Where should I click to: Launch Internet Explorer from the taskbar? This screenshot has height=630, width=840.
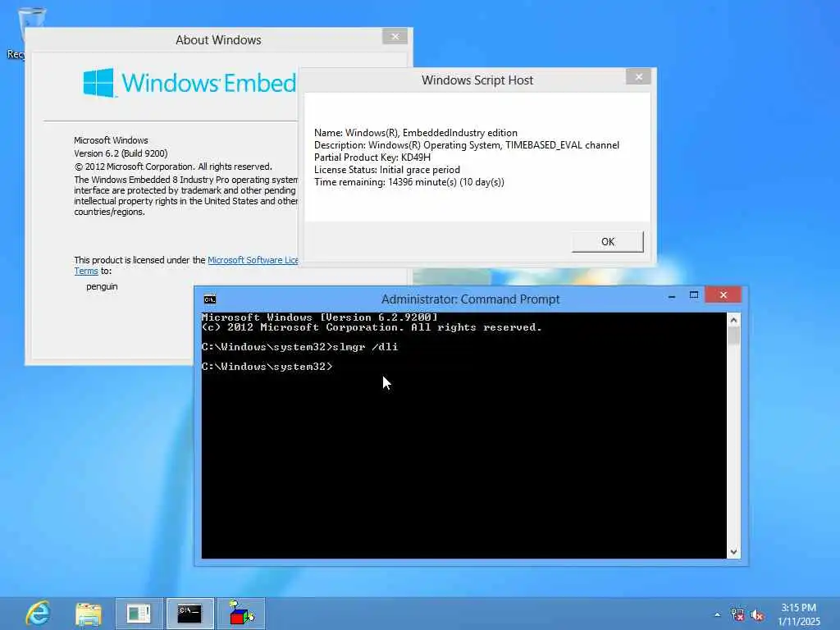tap(39, 614)
